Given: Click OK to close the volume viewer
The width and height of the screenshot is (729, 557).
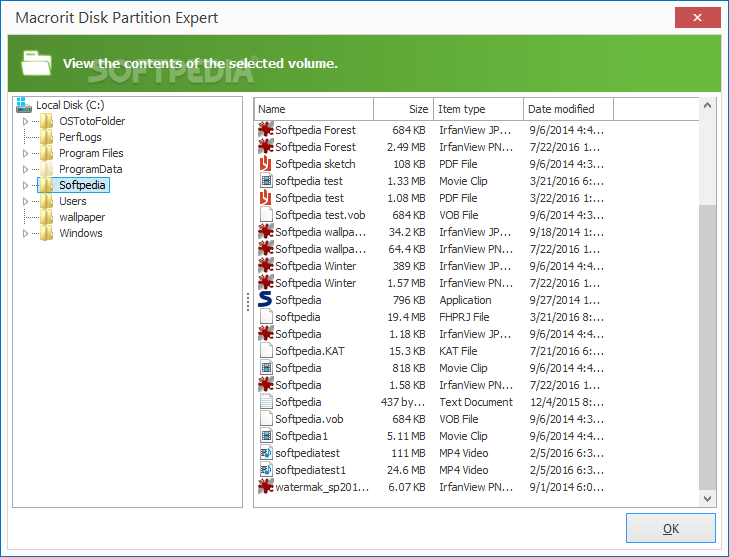Looking at the screenshot, I should pyautogui.click(x=670, y=528).
